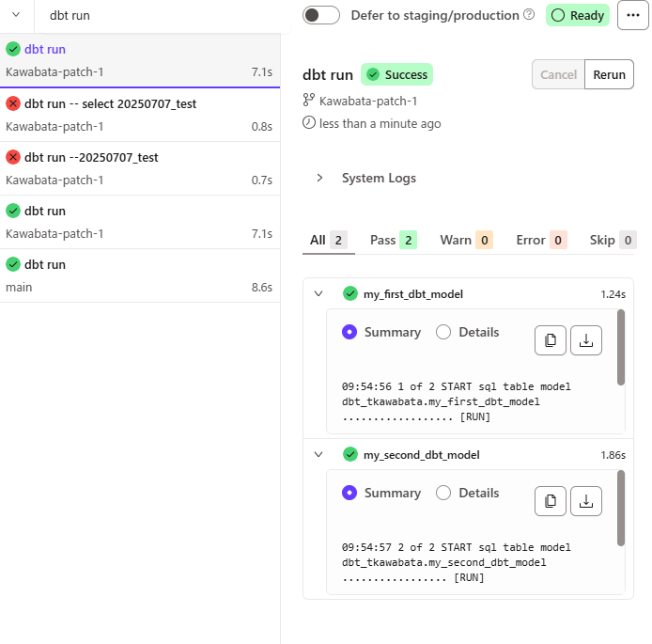The image size is (652, 644).
Task: Switch to the Skip results tab
Action: [613, 240]
